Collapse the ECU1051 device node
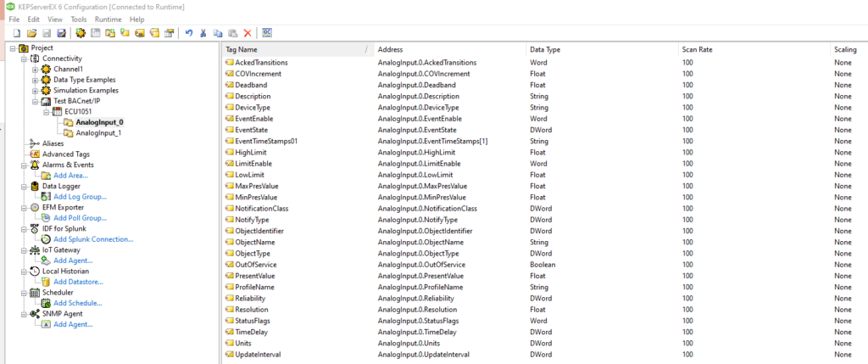Image resolution: width=868 pixels, height=364 pixels. [46, 112]
